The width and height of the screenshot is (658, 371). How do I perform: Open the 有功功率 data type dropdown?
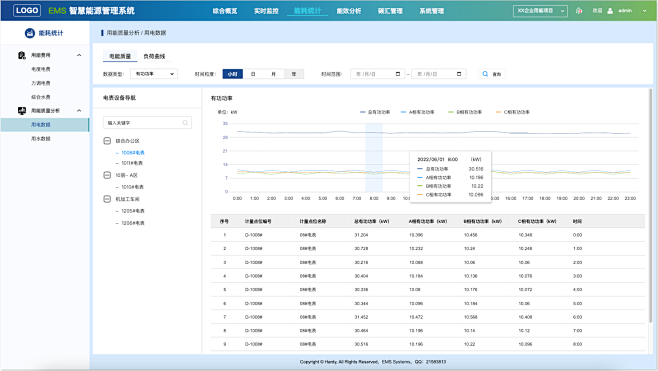point(154,74)
